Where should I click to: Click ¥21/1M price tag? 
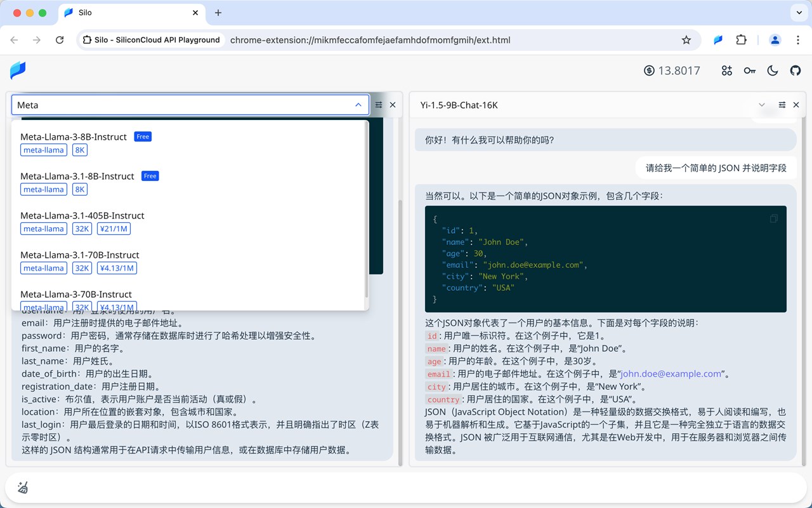(x=114, y=229)
